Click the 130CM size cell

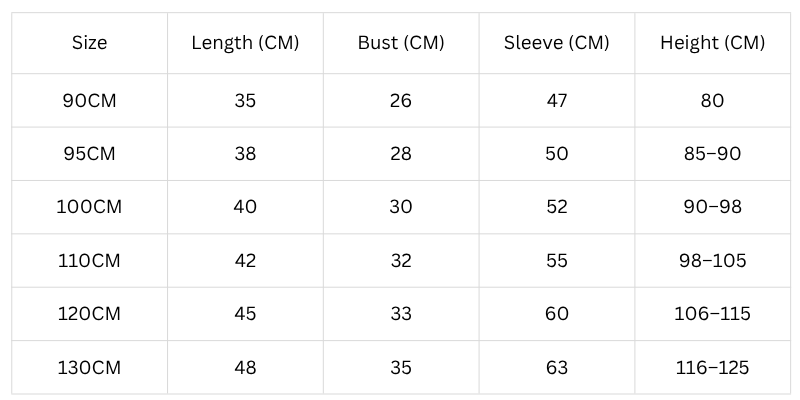point(89,367)
